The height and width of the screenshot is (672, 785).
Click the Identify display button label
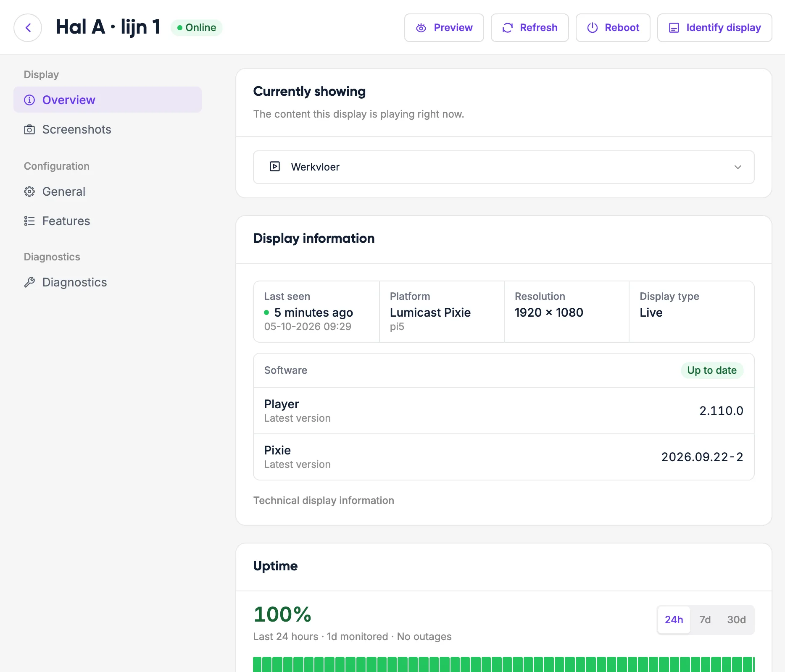724,28
